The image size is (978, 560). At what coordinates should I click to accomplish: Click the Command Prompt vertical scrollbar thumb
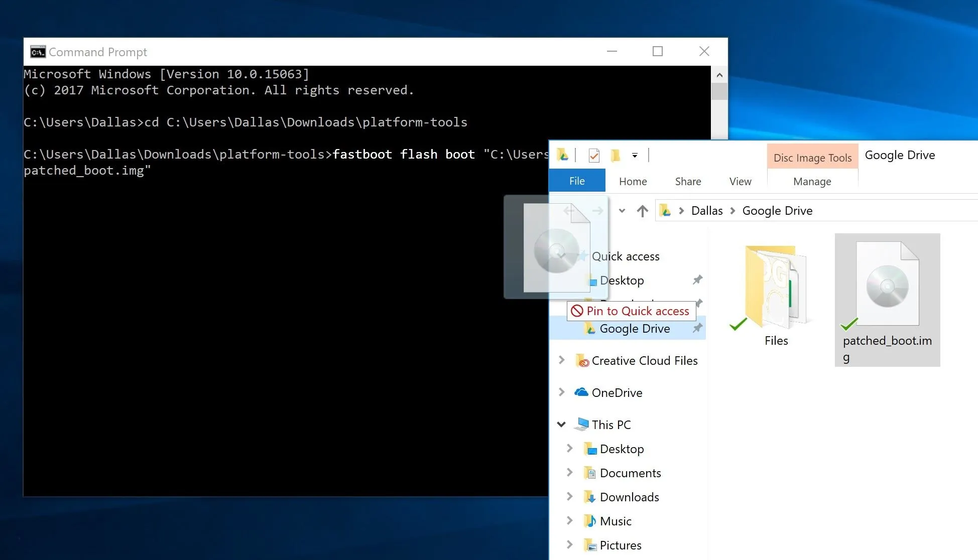click(x=719, y=91)
